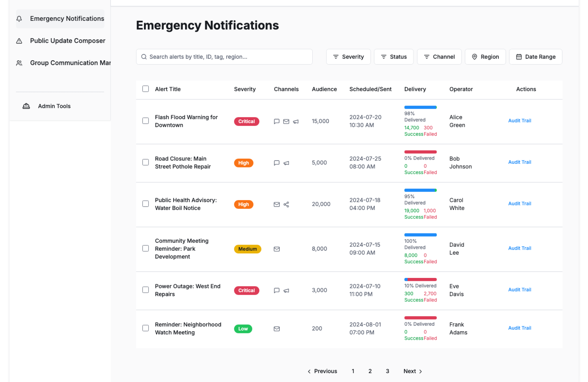Check the Flash Flood Warning row checkbox

145,121
